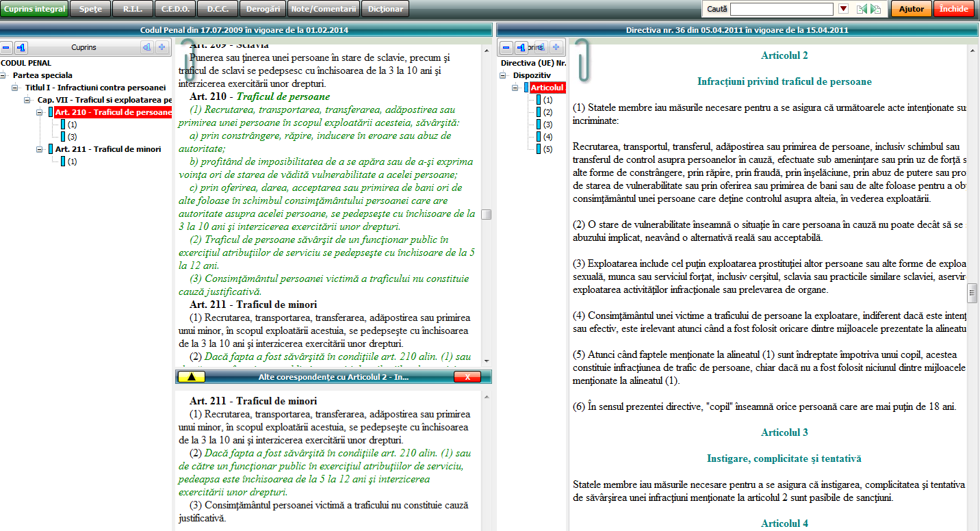Focus the Caută search field
This screenshot has width=980, height=531.
(x=782, y=9)
